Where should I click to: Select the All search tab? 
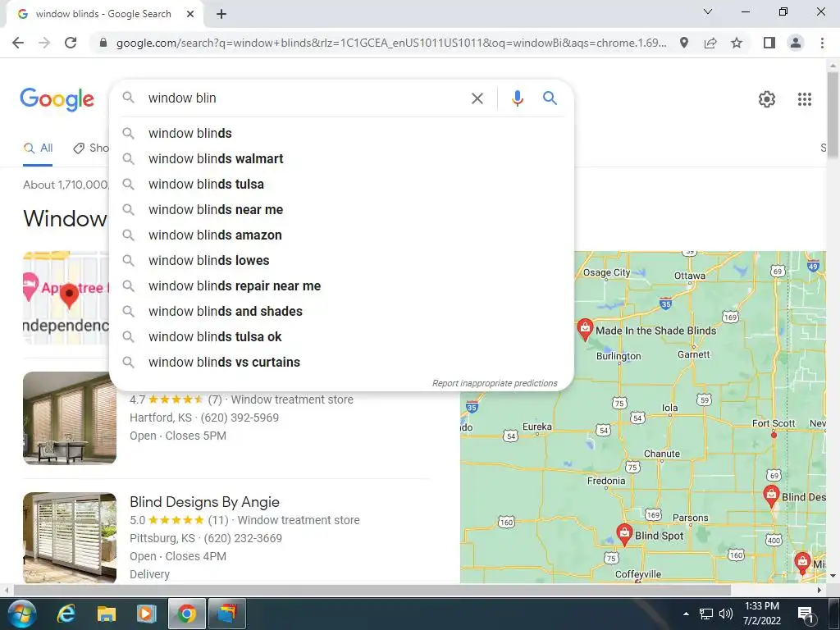(38, 148)
